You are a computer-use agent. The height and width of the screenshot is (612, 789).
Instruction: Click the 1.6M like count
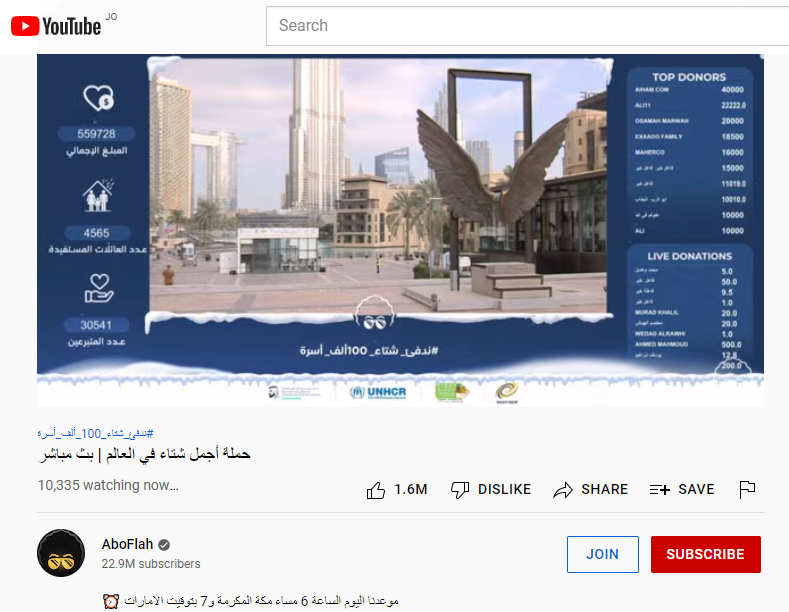411,489
